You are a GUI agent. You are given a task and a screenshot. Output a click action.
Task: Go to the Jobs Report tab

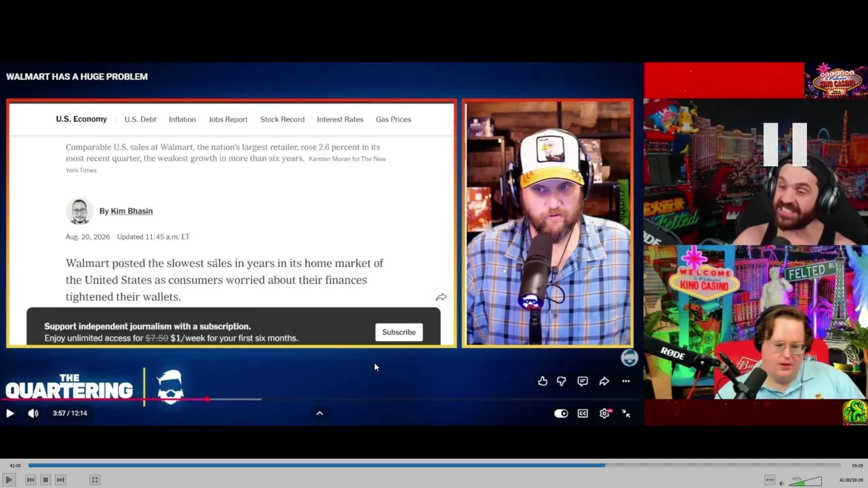(x=228, y=119)
